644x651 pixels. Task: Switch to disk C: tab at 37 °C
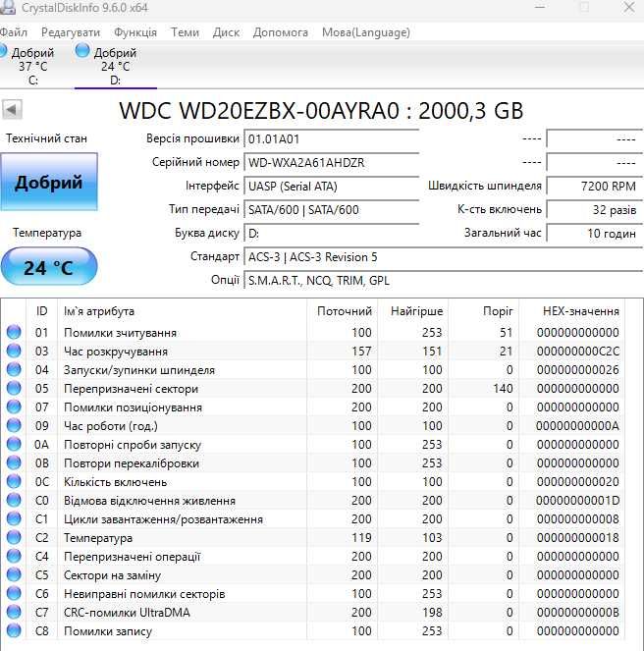(x=31, y=66)
